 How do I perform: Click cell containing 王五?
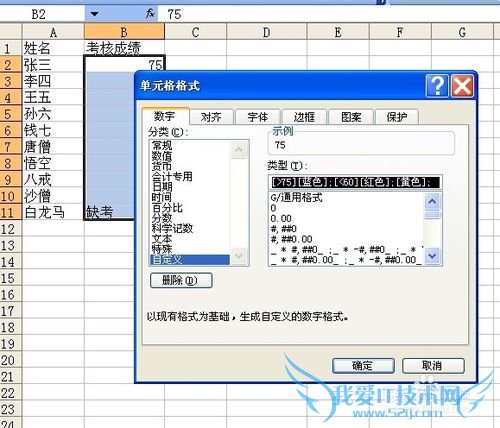coord(53,97)
